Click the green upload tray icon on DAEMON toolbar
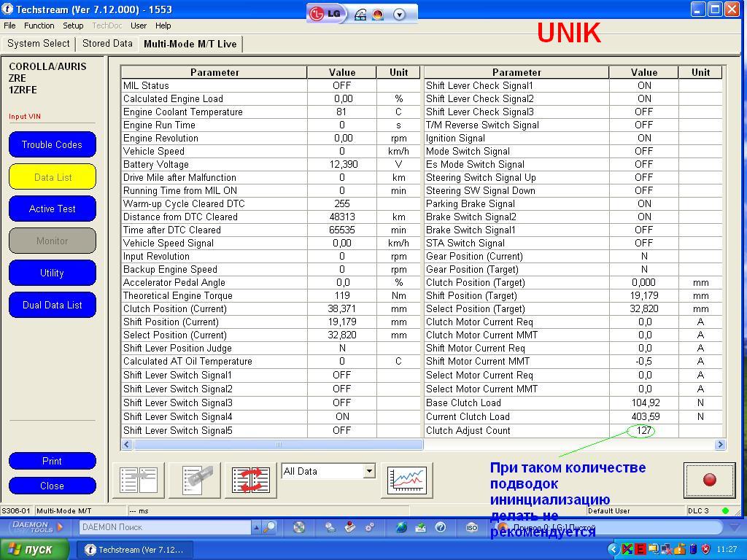This screenshot has height=560, width=747. coord(421,527)
